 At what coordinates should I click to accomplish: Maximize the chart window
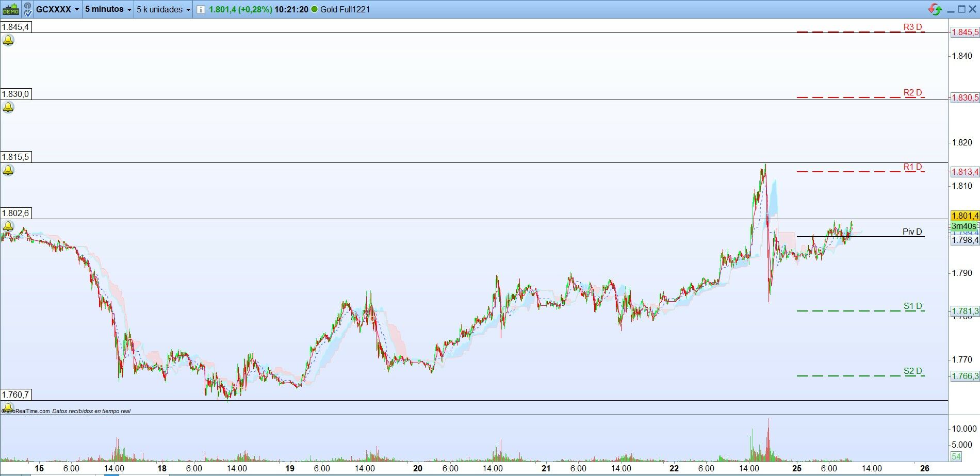961,9
